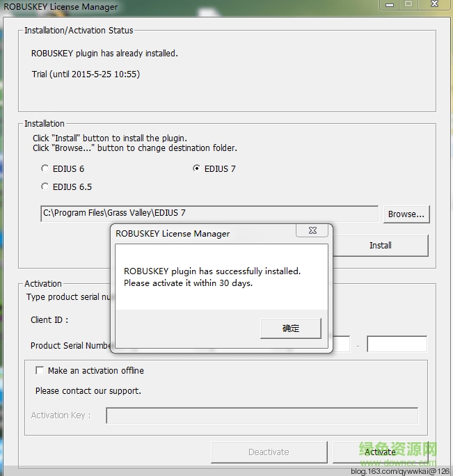Select the EDIUS 6 radio button
Viewport: 453px width, 476px height.
pos(45,168)
